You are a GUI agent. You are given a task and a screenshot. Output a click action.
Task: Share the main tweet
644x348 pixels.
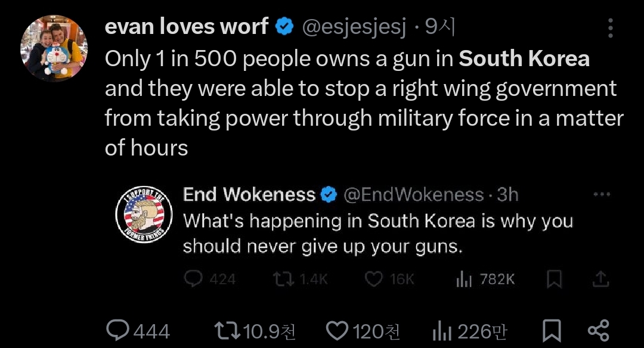598,331
